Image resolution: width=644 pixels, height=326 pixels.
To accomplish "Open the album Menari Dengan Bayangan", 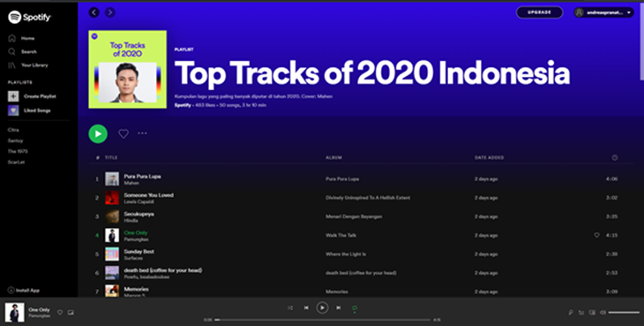I will coord(354,216).
